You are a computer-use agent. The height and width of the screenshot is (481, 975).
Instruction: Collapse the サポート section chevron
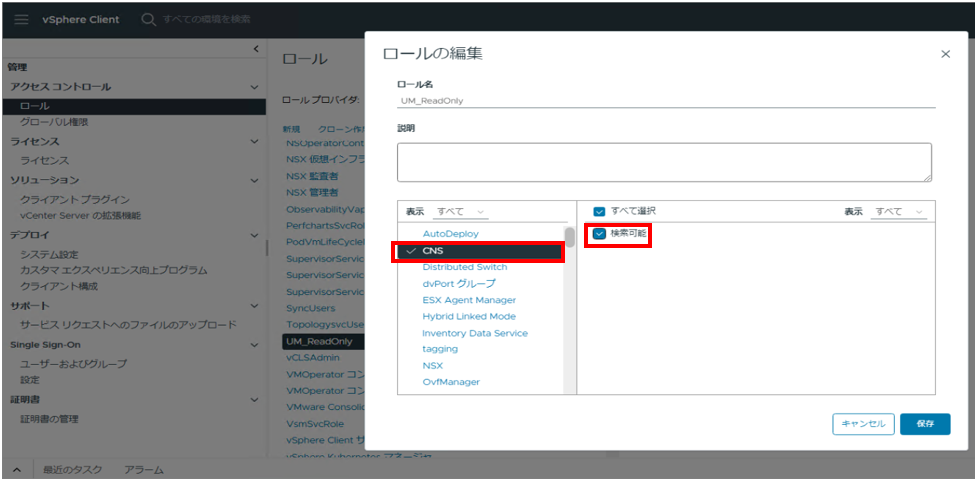(x=254, y=306)
